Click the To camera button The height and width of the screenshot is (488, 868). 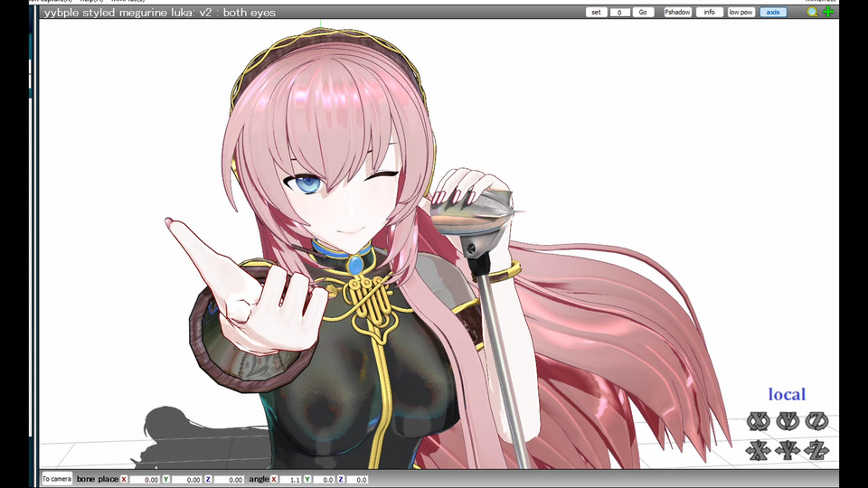57,479
